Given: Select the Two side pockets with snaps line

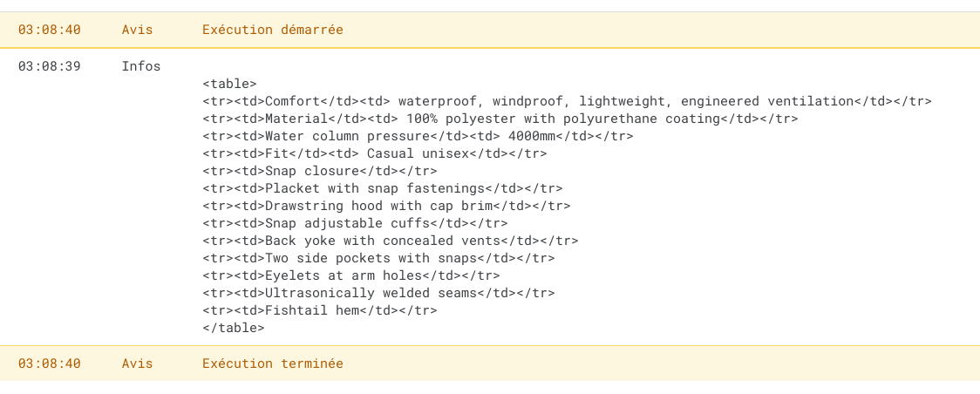Looking at the screenshot, I should click(x=378, y=258).
